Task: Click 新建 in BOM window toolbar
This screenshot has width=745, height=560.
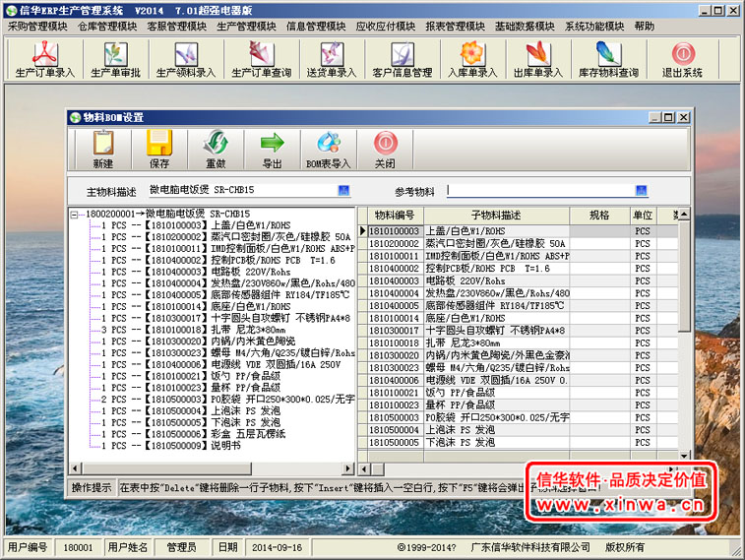Action: [x=103, y=150]
